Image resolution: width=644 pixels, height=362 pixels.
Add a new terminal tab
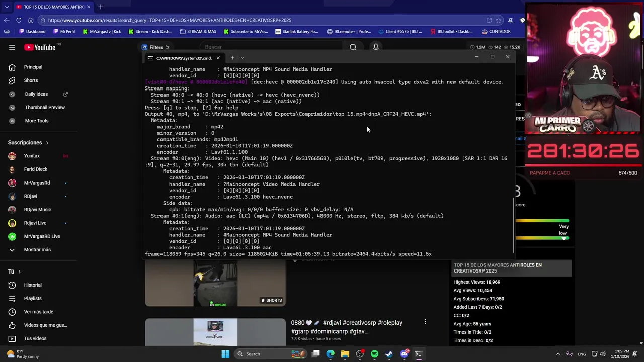pyautogui.click(x=232, y=58)
